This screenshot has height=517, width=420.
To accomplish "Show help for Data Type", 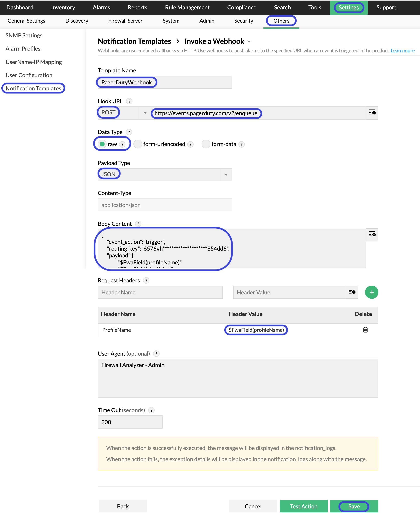I will [x=129, y=132].
